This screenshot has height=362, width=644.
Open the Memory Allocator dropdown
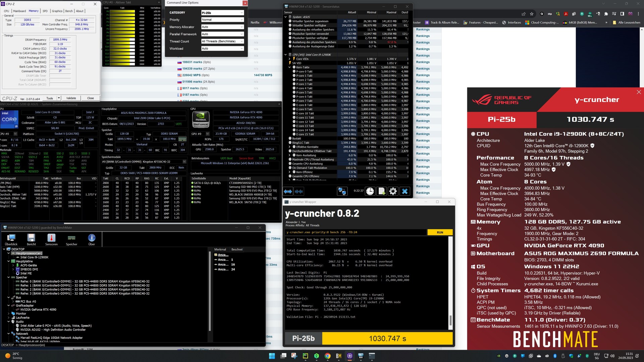pyautogui.click(x=222, y=27)
